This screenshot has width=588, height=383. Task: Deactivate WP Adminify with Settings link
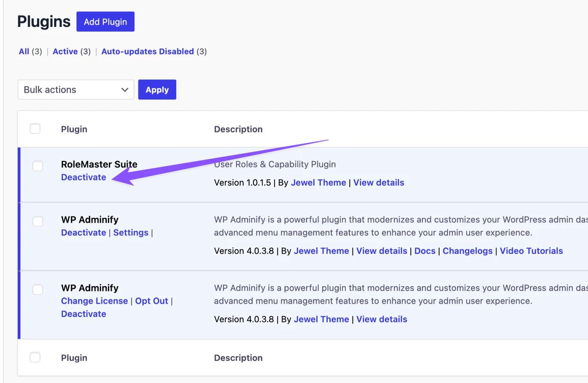point(84,233)
